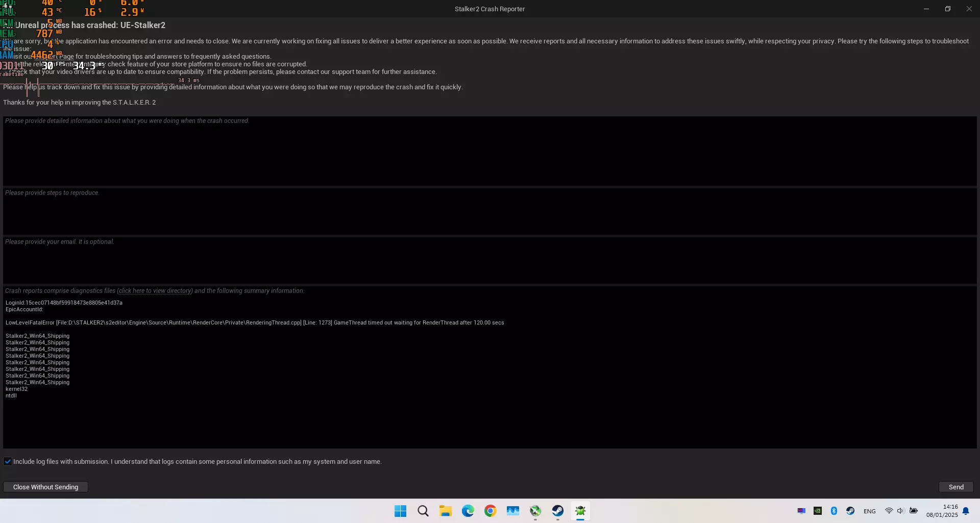Close Without Sending the crash report

point(46,487)
